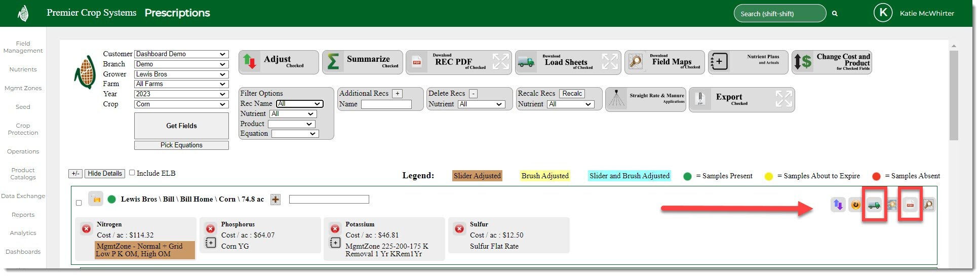Image resolution: width=980 pixels, height=276 pixels.
Task: Click the magnifier field map icon in row
Action: tap(928, 205)
